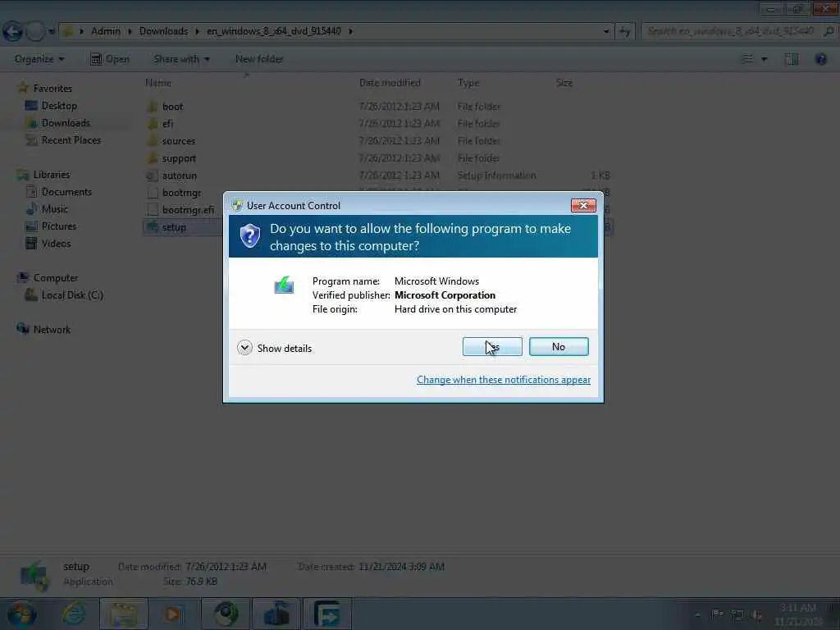Select Favorites in navigation pane
Viewport: 840px width, 630px height.
pyautogui.click(x=52, y=89)
